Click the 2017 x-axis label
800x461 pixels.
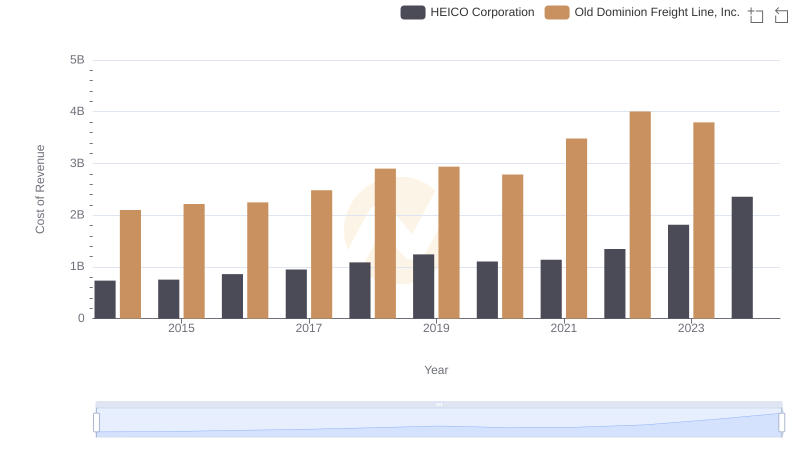pyautogui.click(x=309, y=328)
